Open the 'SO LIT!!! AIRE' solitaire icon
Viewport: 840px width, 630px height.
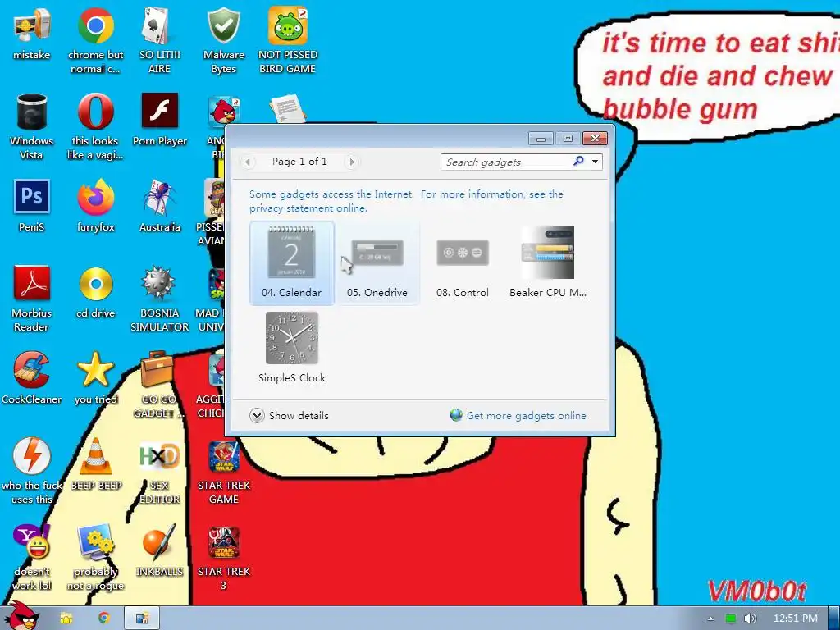point(159,41)
